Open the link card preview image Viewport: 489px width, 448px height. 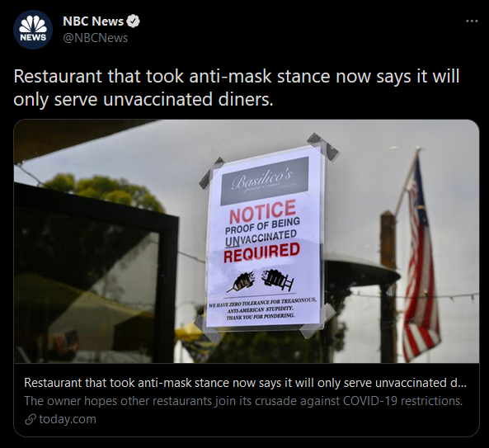pyautogui.click(x=247, y=241)
